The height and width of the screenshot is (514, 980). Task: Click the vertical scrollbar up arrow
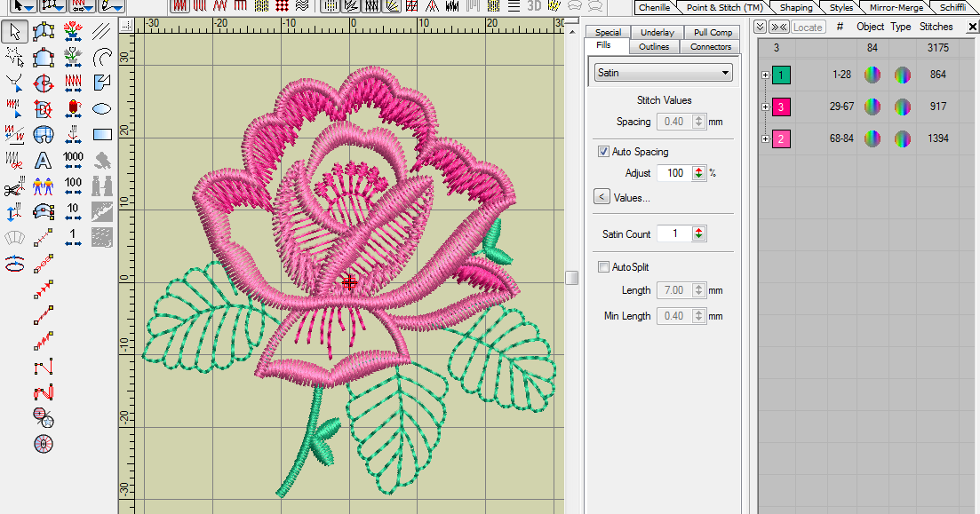[x=571, y=30]
